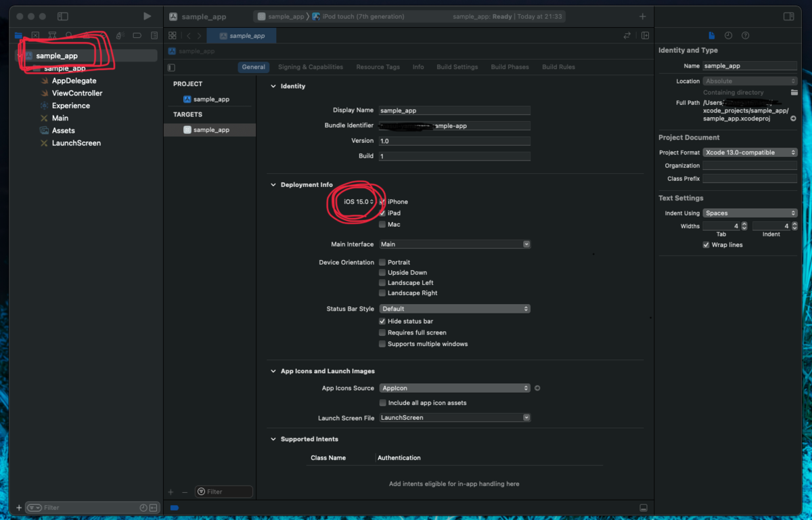The width and height of the screenshot is (812, 520).
Task: Click the Display Name text field
Action: tap(454, 110)
